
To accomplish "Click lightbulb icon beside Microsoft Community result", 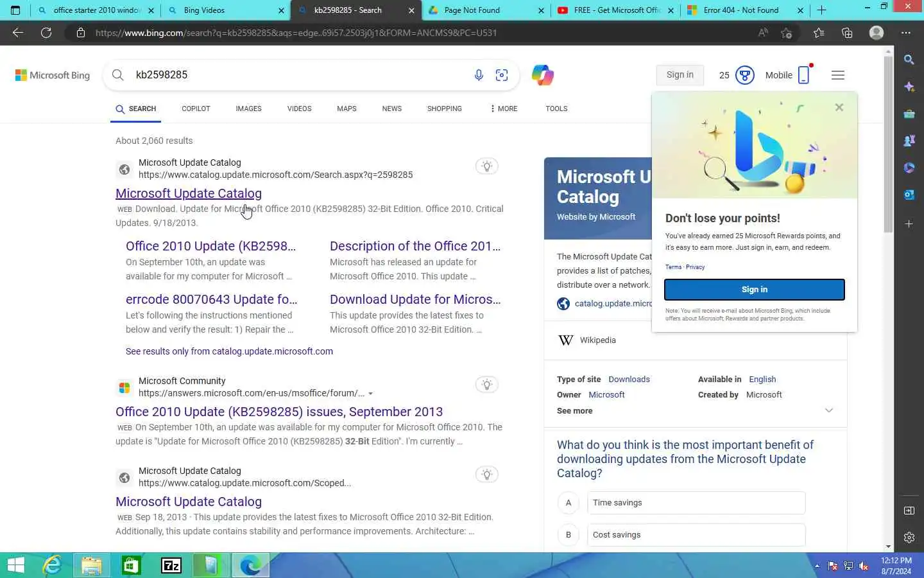I will 487,385.
